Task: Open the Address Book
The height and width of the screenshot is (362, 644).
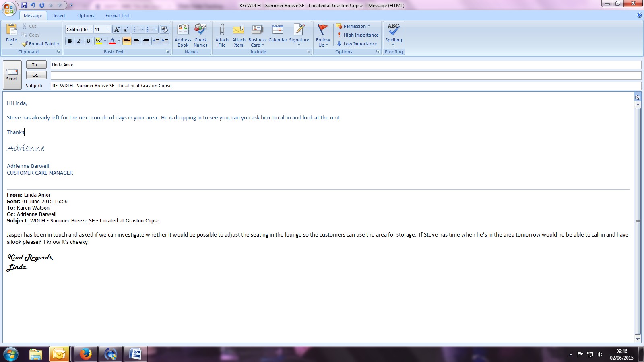Action: [x=183, y=35]
